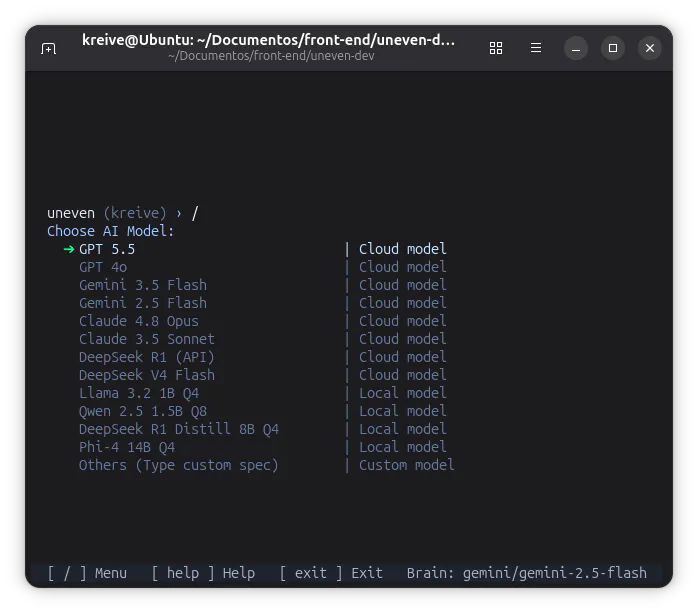Open the tab overview grid icon

coord(496,48)
